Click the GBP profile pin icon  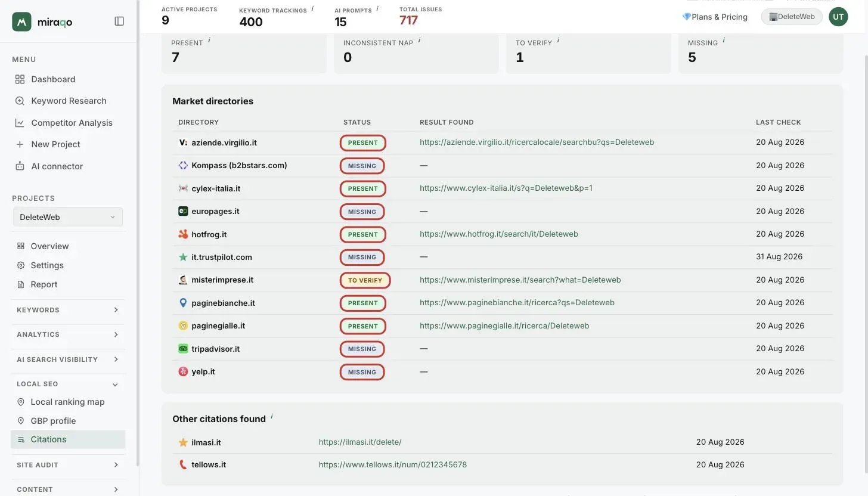click(21, 421)
